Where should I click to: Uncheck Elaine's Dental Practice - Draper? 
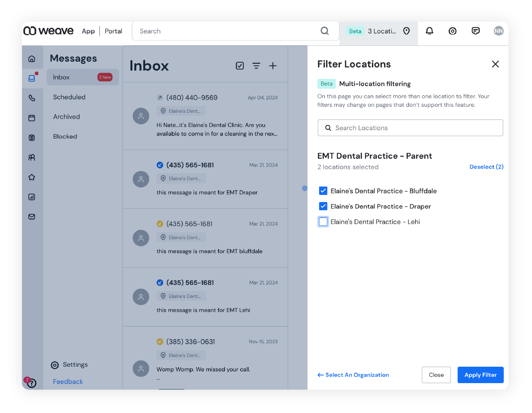(323, 206)
